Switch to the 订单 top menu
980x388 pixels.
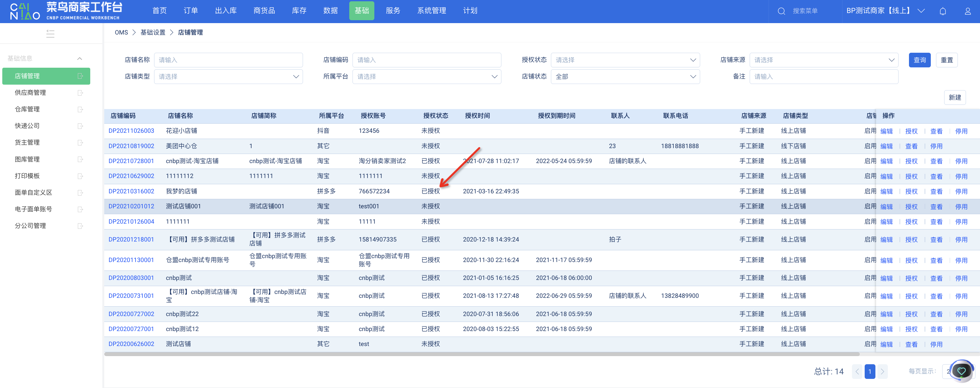[x=191, y=11]
